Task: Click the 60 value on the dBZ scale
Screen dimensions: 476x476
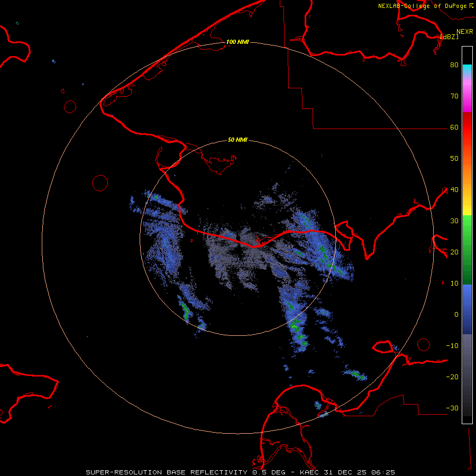Action: [x=454, y=127]
